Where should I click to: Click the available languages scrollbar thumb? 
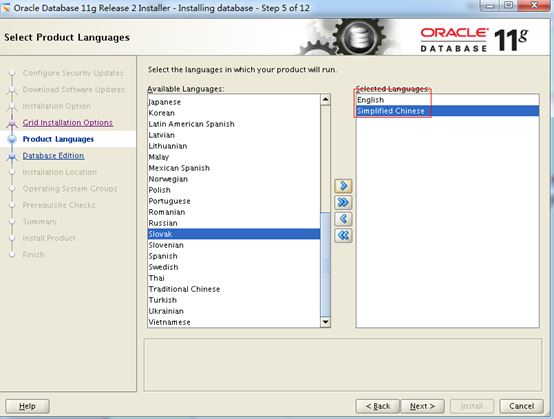click(x=325, y=264)
